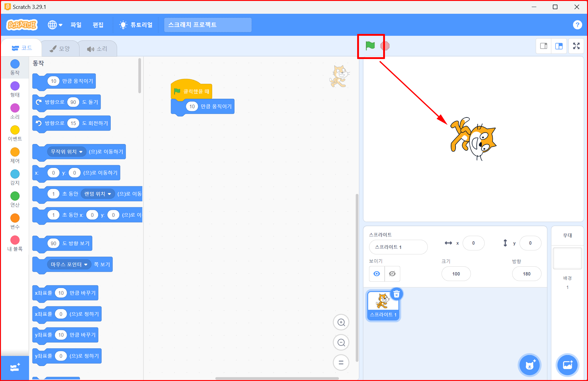
Task: Select the purple 형태 category circle
Action: [15, 86]
